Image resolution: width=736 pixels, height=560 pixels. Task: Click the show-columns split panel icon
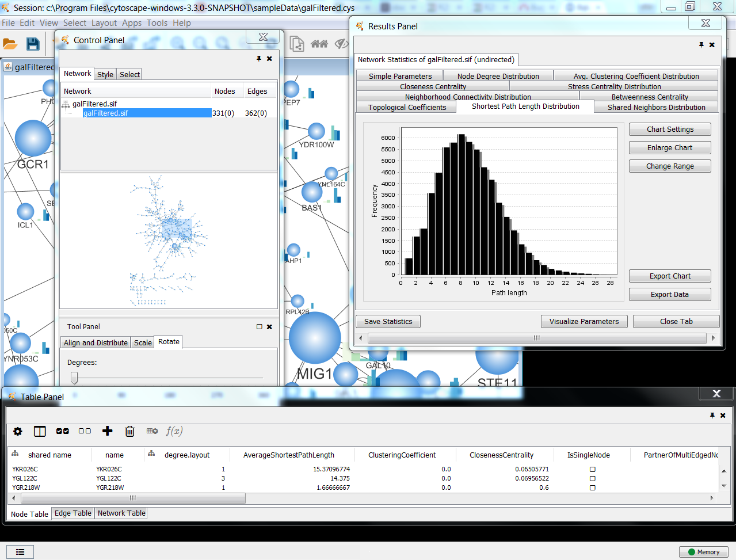(x=40, y=431)
